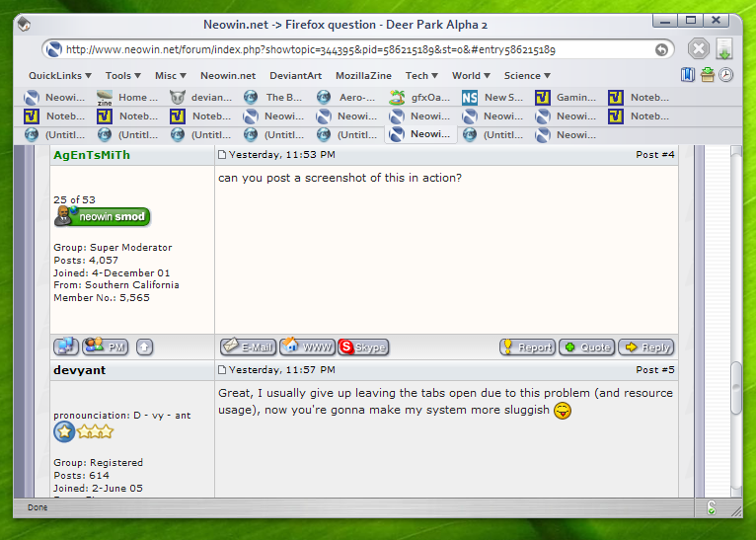Click the text 'From: Southern California'
This screenshot has height=540, width=756.
point(116,285)
